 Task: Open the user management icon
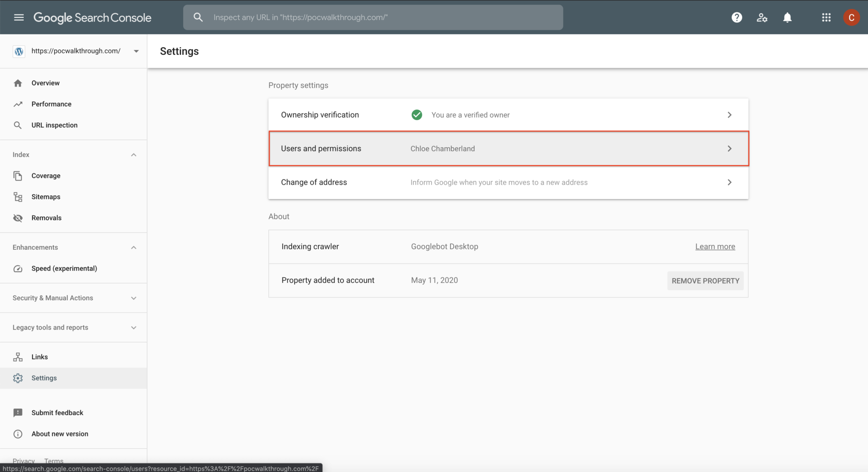(762, 17)
